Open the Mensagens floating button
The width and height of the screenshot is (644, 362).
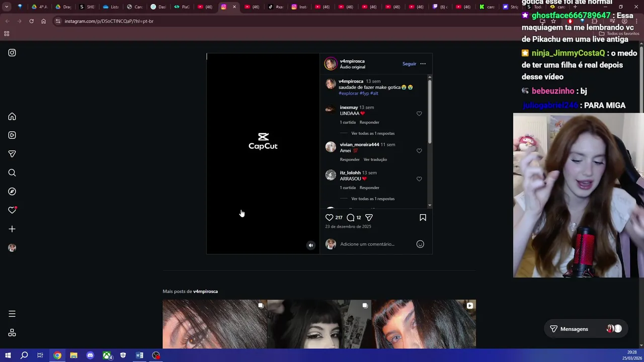point(586,329)
